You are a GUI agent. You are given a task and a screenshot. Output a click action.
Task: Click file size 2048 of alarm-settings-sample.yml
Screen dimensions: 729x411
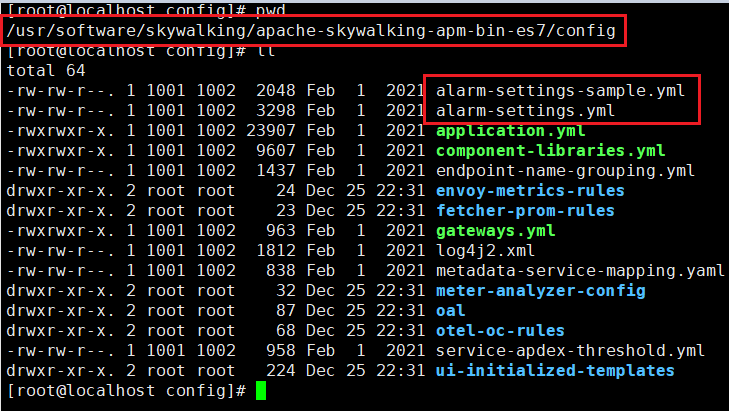point(276,90)
